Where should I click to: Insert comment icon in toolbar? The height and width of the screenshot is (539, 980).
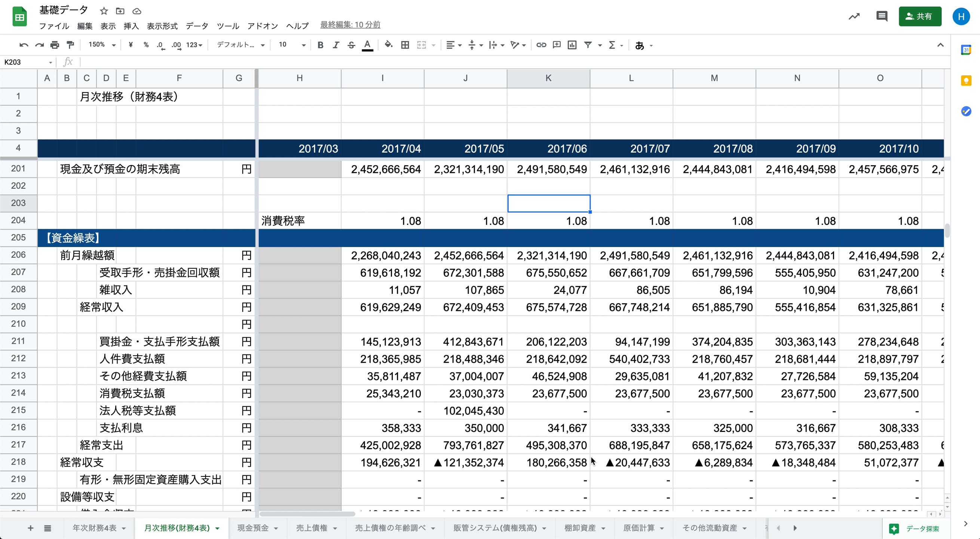(x=557, y=45)
